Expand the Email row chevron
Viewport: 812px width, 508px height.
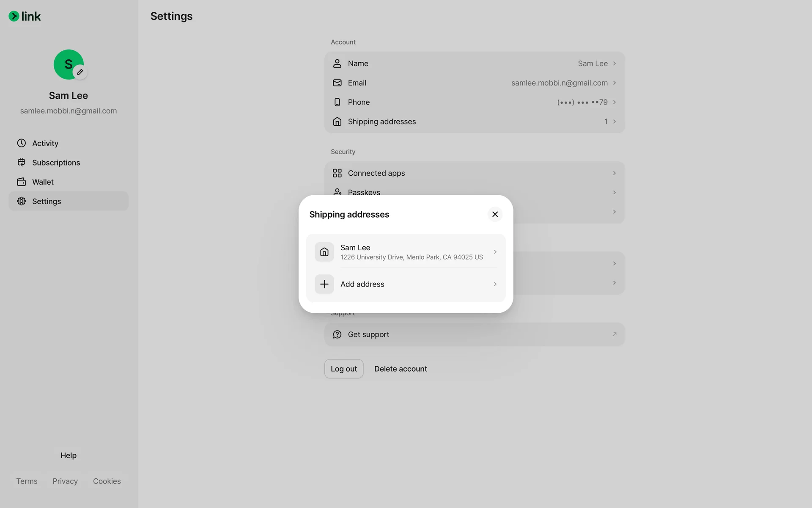pyautogui.click(x=614, y=83)
